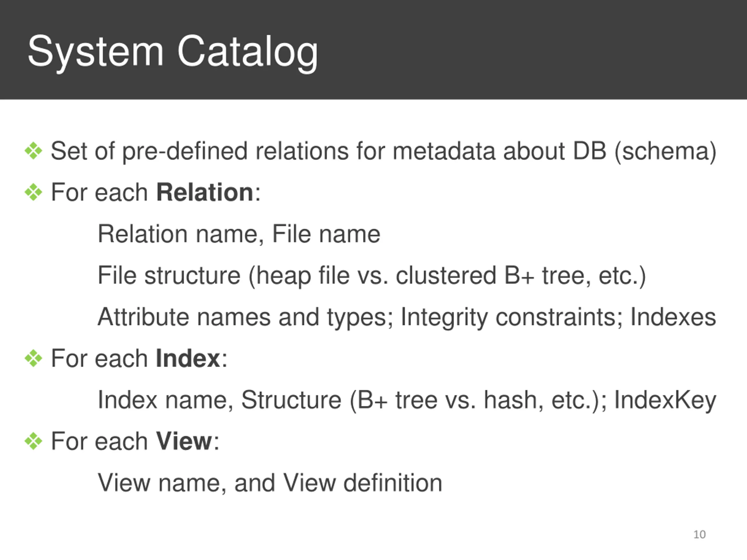747x560 pixels.
Task: Click the line 'Relation name, File name'
Action: click(239, 234)
